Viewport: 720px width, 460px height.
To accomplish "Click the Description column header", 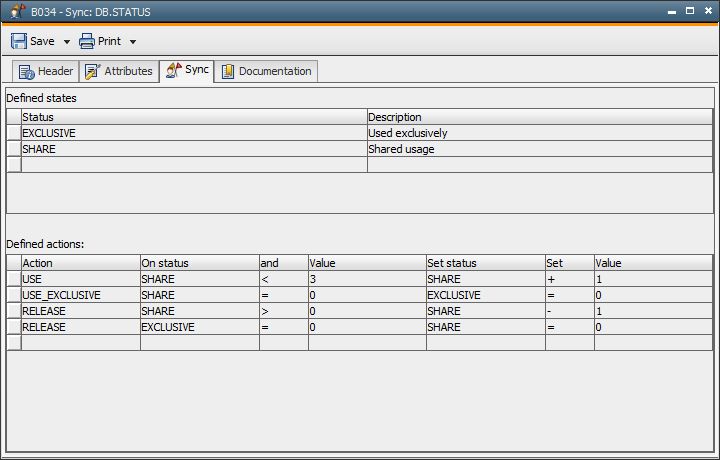I will (x=540, y=117).
